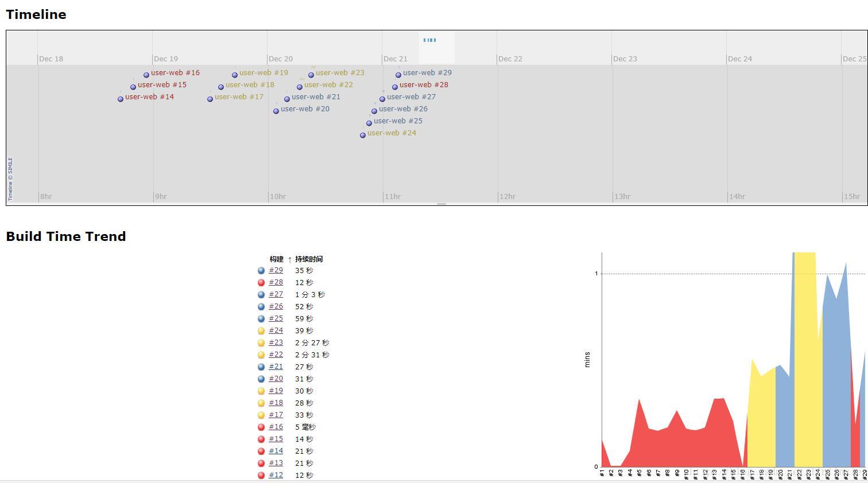Sort table by 持续时间 column header
This screenshot has height=483, width=868.
(309, 259)
